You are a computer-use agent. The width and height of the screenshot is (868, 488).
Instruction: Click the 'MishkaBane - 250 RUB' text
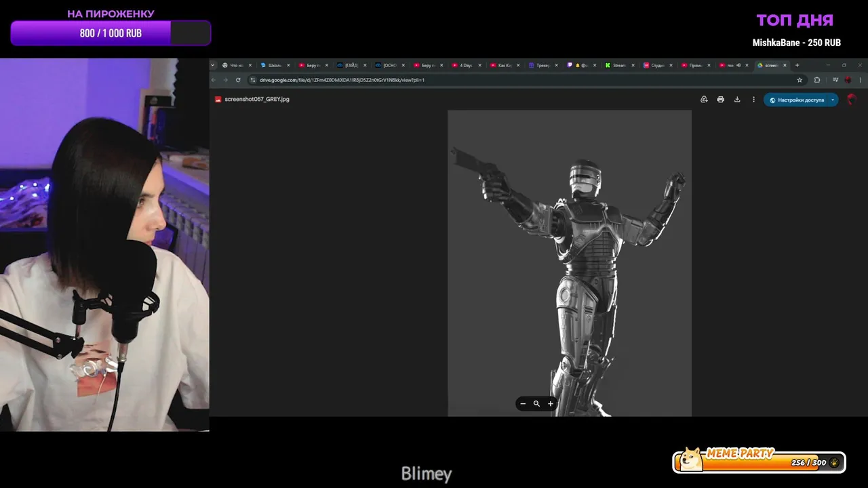pyautogui.click(x=797, y=43)
